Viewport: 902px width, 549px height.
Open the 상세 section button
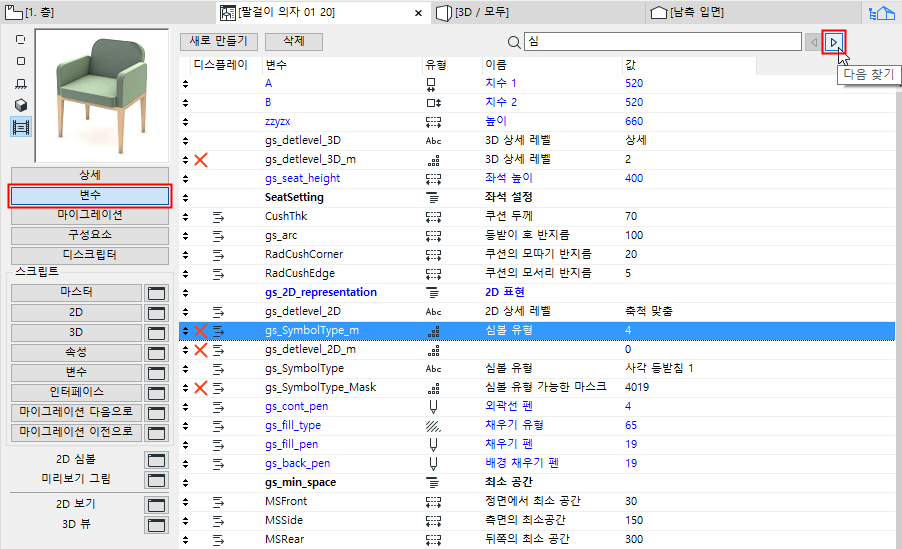click(x=90, y=175)
